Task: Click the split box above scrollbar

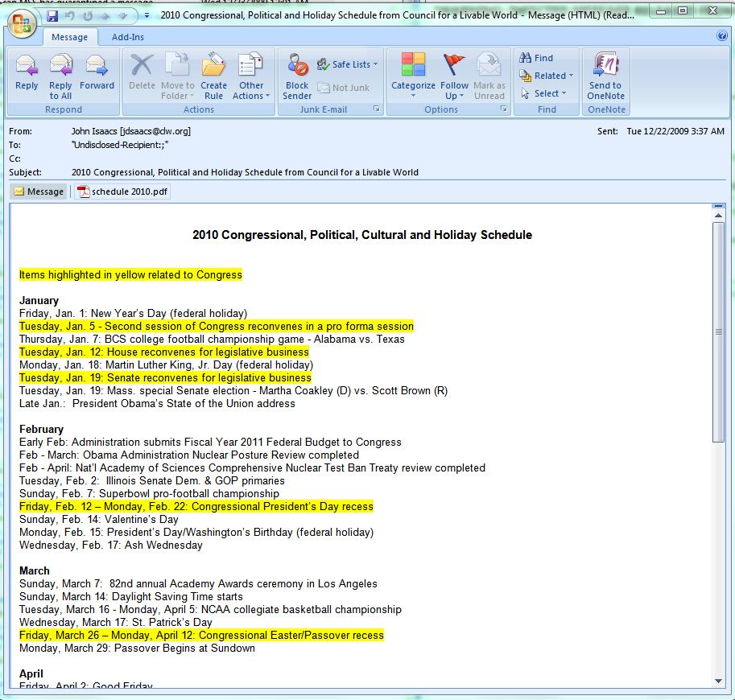Action: tap(718, 206)
